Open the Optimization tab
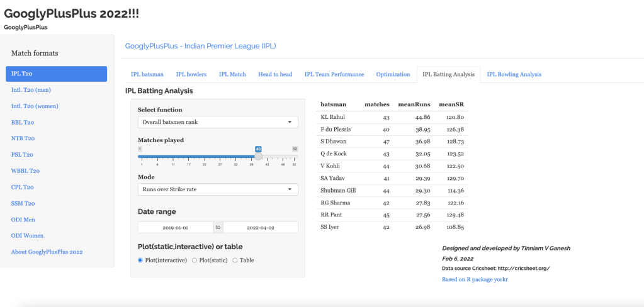This screenshot has width=644, height=307. click(393, 74)
